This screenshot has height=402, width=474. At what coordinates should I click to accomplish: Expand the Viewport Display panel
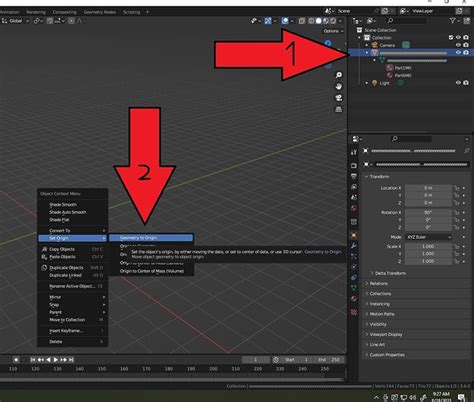(x=386, y=334)
